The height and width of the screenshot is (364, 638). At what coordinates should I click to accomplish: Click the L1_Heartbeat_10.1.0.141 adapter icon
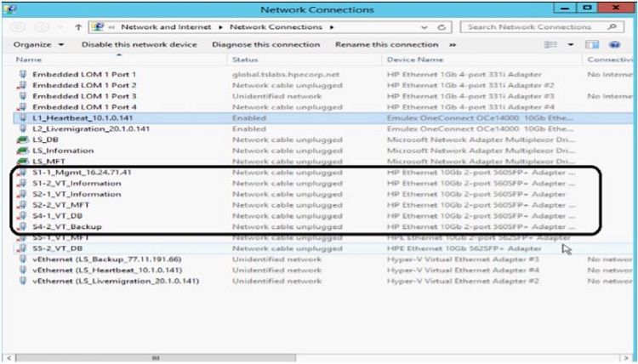pos(23,118)
